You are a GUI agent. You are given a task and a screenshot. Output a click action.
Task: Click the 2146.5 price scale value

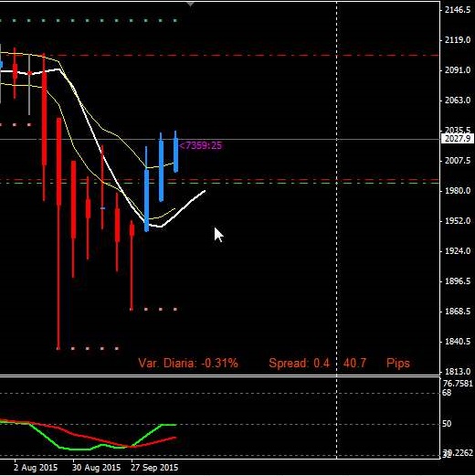[458, 10]
